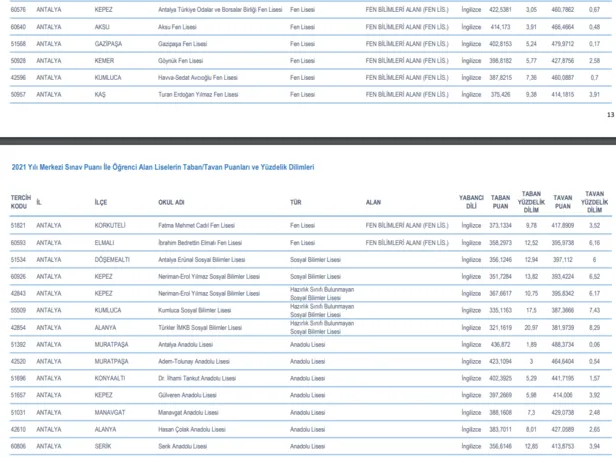Select Türkler İMKB Sosyal Bilimler Lisesi
The height and width of the screenshot is (458, 616).
point(201,327)
